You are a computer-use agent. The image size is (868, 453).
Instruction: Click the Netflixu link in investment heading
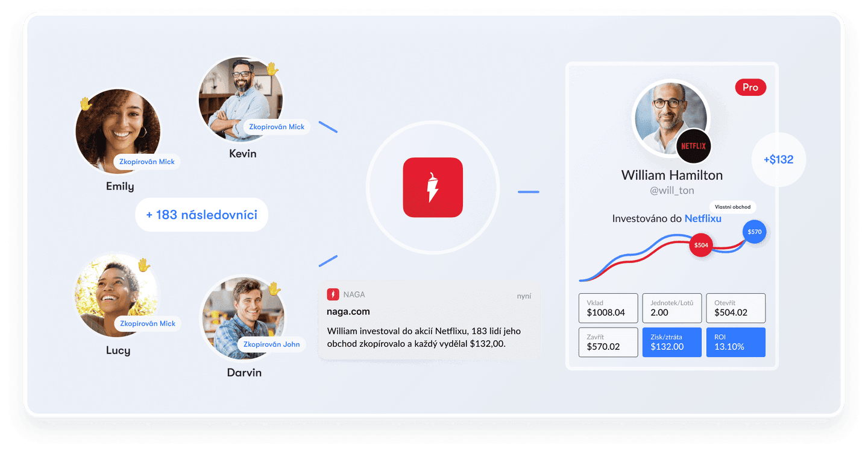point(703,218)
